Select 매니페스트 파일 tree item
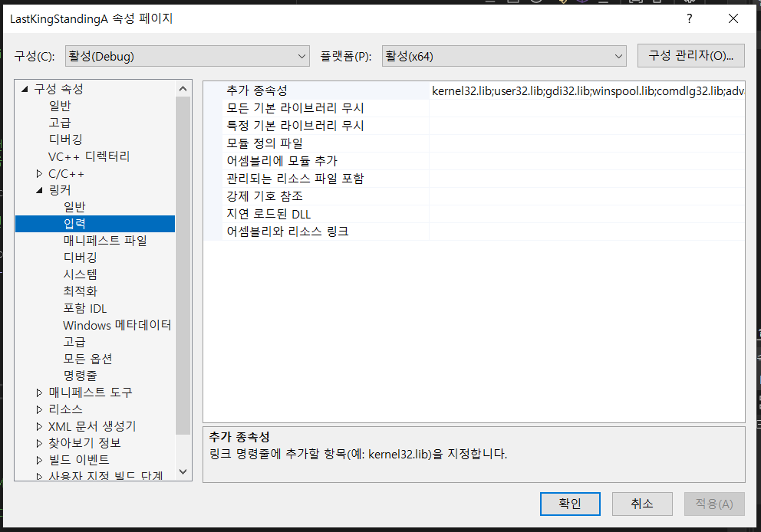 [105, 241]
